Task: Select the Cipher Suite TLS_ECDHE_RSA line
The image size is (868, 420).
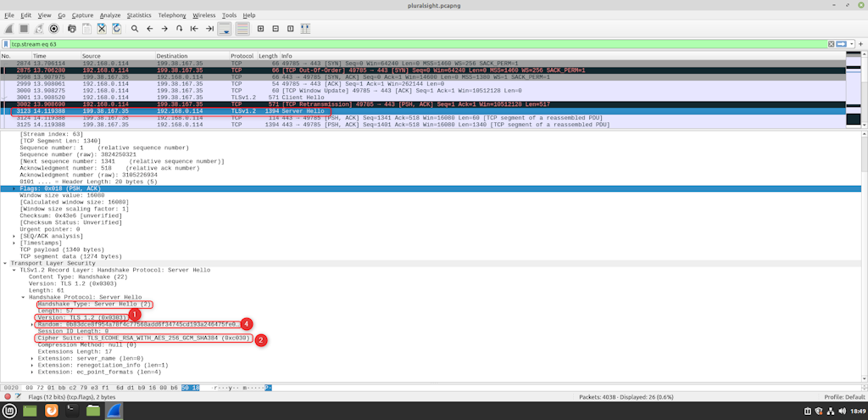Action: [146, 338]
